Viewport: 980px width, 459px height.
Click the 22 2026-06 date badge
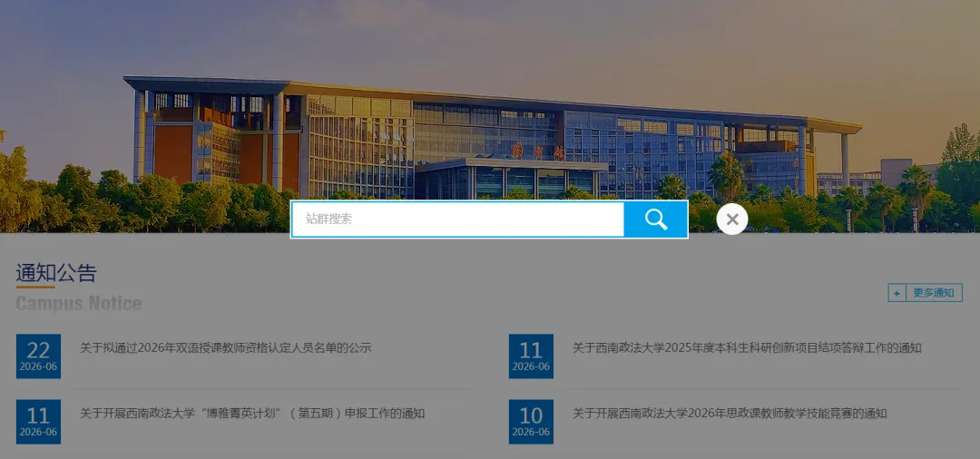pos(38,356)
